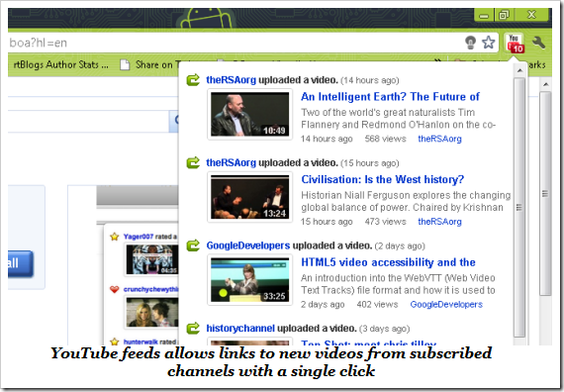Open crunchychewythi user link in background page
Screen dimensions: 564x392
tap(150, 289)
